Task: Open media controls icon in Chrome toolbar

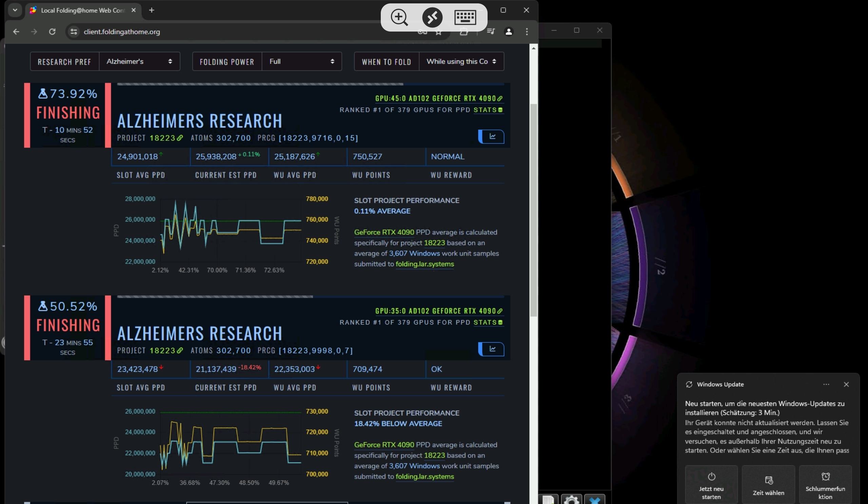Action: [491, 32]
